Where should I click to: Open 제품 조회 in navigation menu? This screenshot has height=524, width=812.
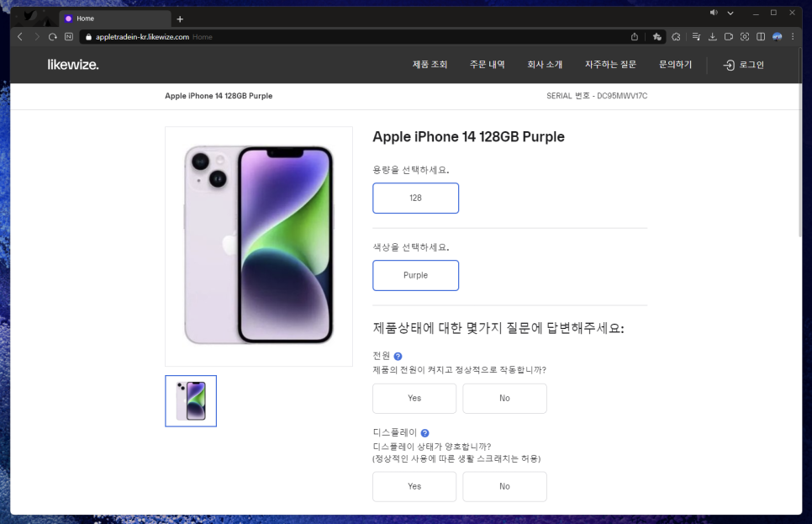point(430,65)
